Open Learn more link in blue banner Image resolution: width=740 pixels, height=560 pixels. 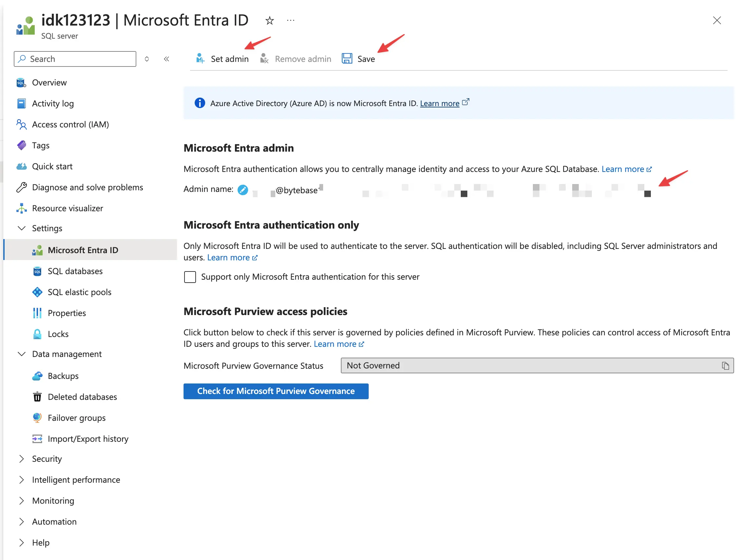tap(439, 103)
